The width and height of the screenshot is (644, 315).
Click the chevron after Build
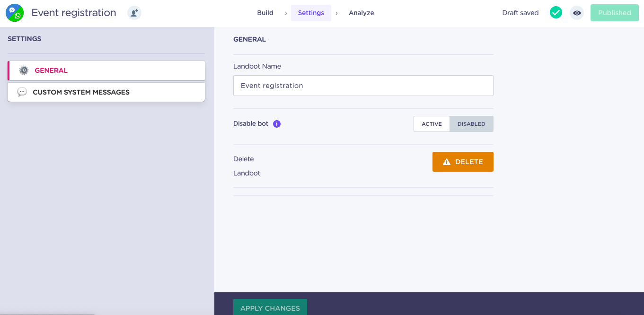(x=286, y=13)
